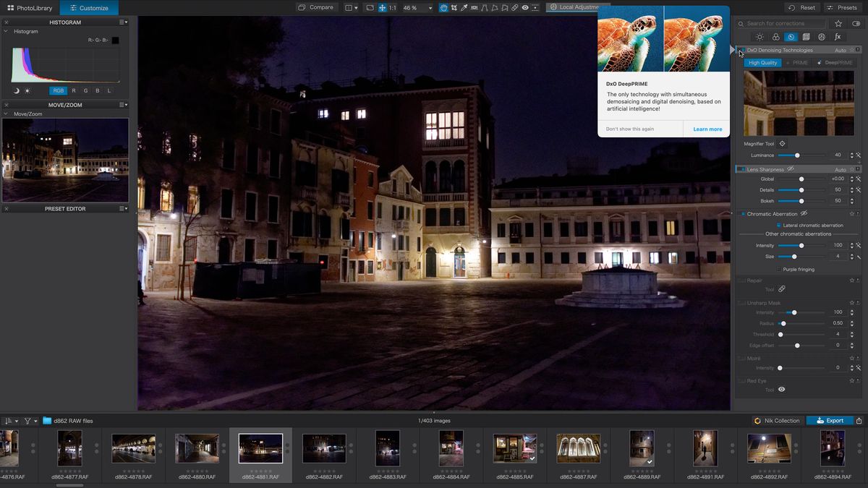Adjust the Lens Sharpness Global slider
The image size is (868, 488).
tap(801, 179)
